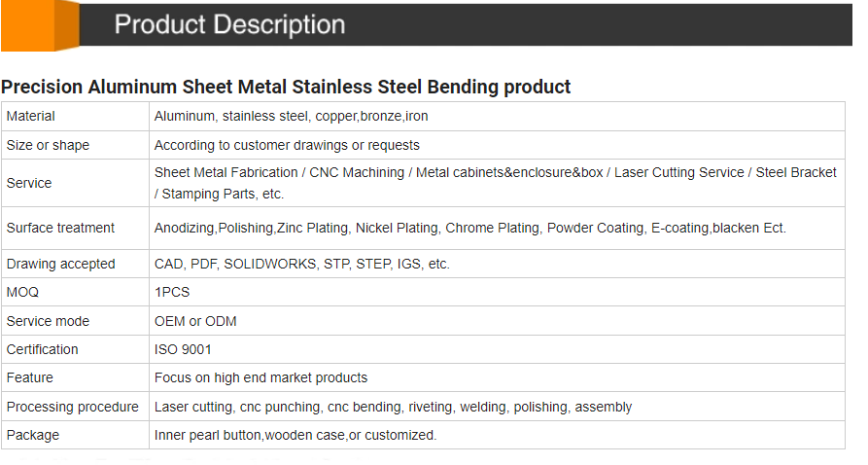This screenshot has width=868, height=465.
Task: Select the Surface treatment label
Action: pyautogui.click(x=60, y=228)
